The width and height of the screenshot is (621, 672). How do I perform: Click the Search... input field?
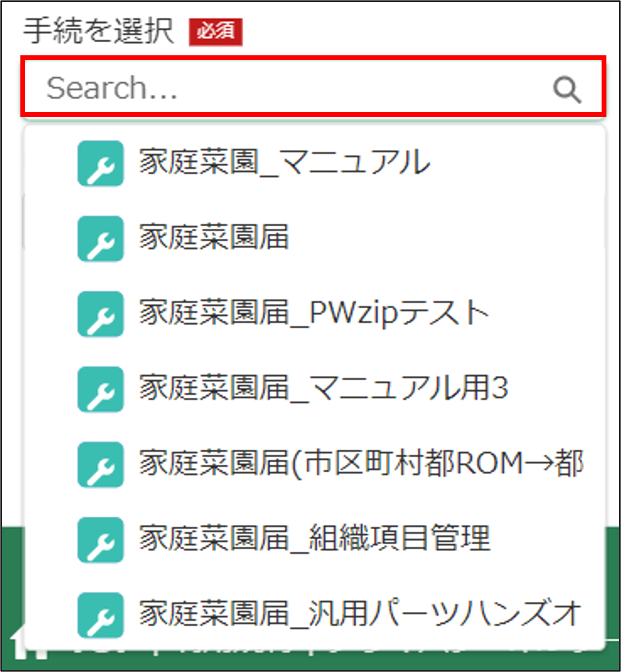[x=313, y=87]
